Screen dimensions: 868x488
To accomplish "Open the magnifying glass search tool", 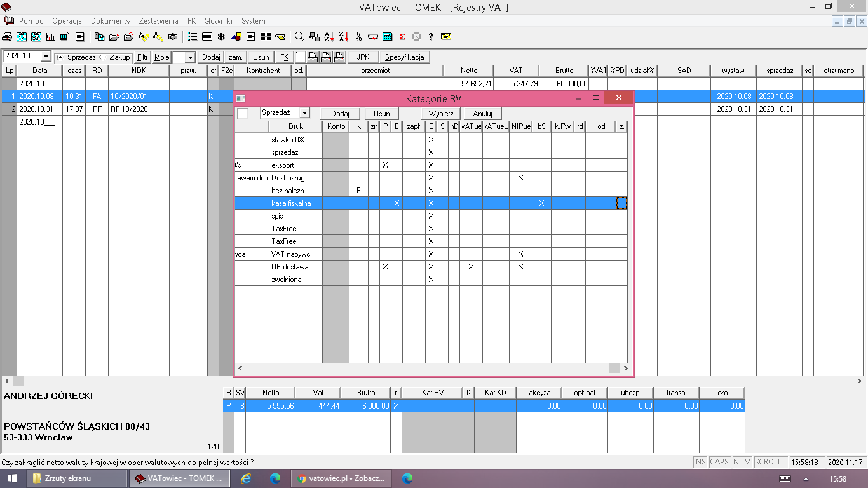I will coord(299,37).
